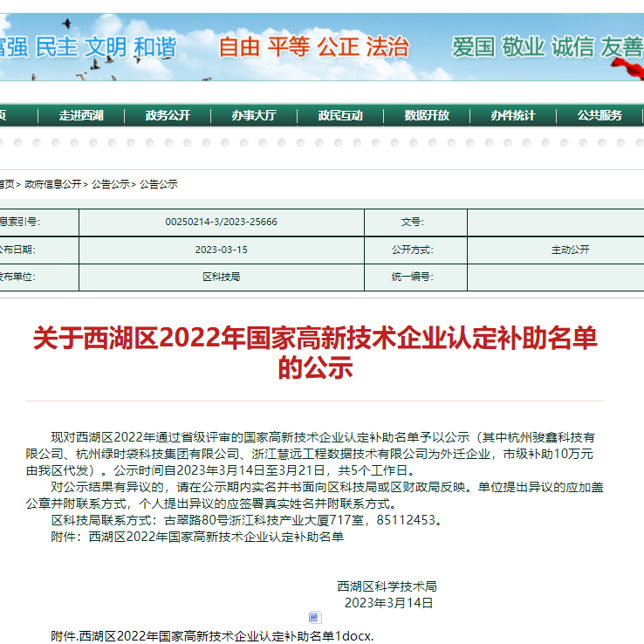644x644 pixels.
Task: Open the 走进西湖 navigation menu
Action: 81,115
